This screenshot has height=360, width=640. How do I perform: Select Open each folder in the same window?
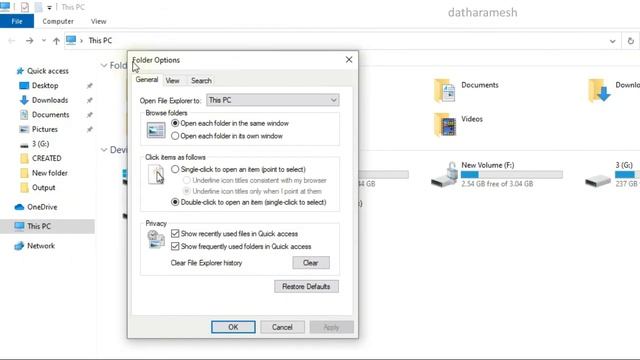click(x=175, y=123)
